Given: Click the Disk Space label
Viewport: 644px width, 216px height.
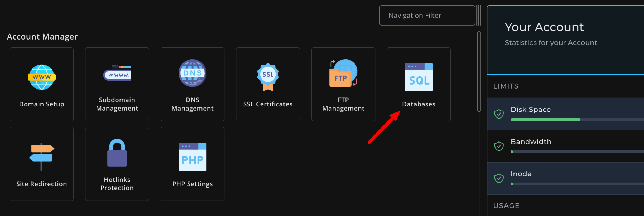Looking at the screenshot, I should 531,110.
